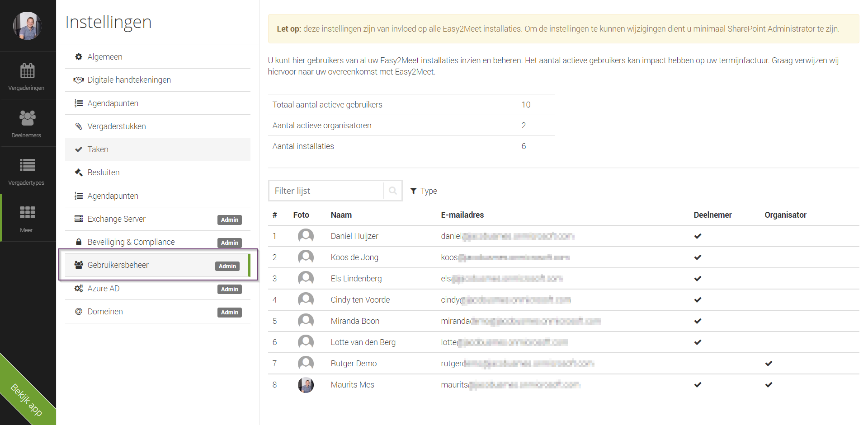Open Beveiliging & Compliance settings
The image size is (868, 425).
coord(158,242)
